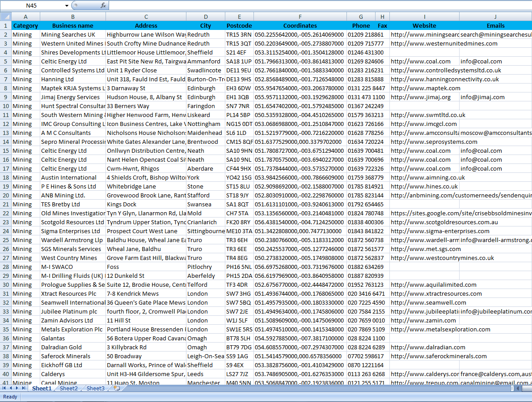The width and height of the screenshot is (532, 402).
Task: Click the Coordinates header cell
Action: (x=300, y=25)
